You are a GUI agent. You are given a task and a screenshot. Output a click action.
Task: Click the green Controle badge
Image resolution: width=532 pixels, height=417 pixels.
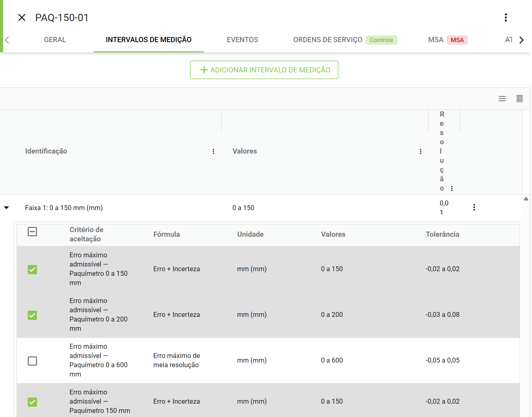381,40
